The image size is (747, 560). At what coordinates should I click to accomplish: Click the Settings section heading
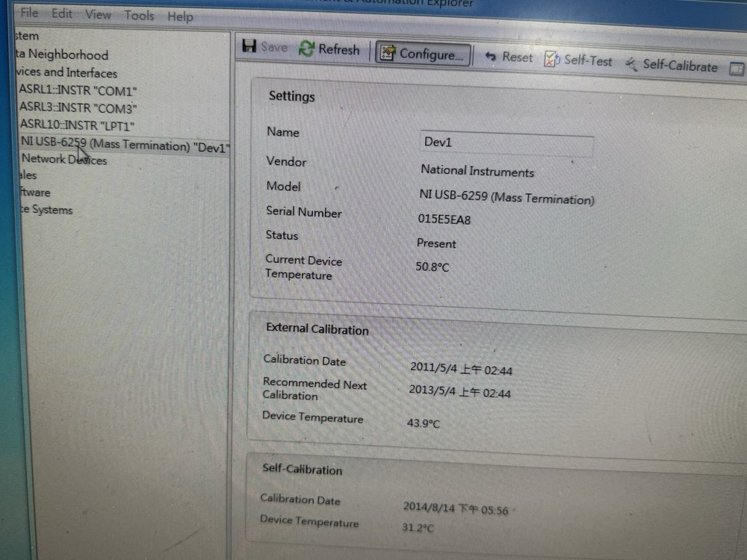coord(291,96)
